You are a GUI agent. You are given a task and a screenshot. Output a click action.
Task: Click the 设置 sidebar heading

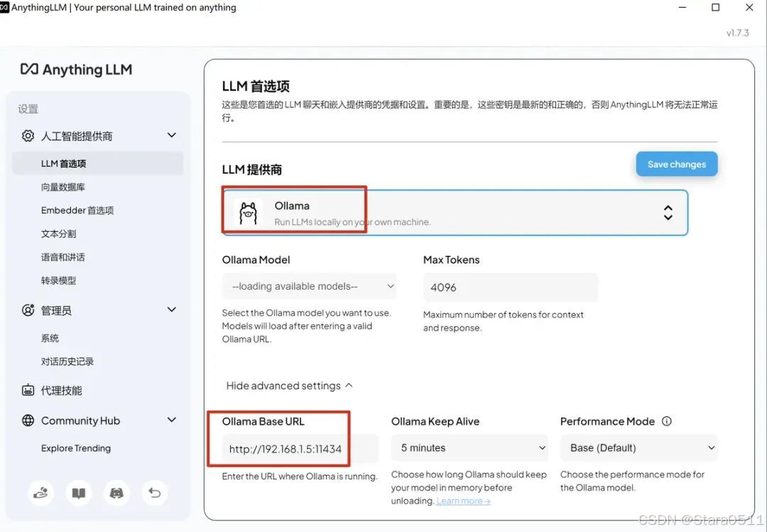[x=28, y=109]
